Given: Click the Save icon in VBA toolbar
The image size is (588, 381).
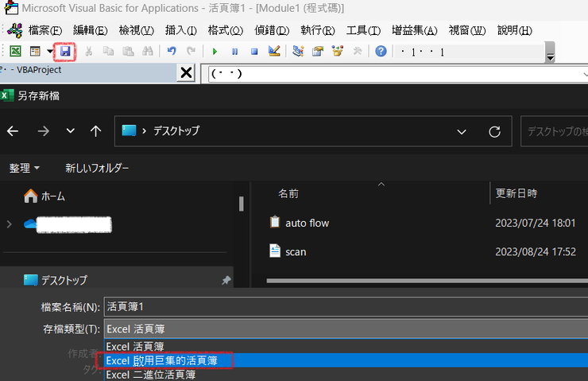Looking at the screenshot, I should click(x=65, y=52).
